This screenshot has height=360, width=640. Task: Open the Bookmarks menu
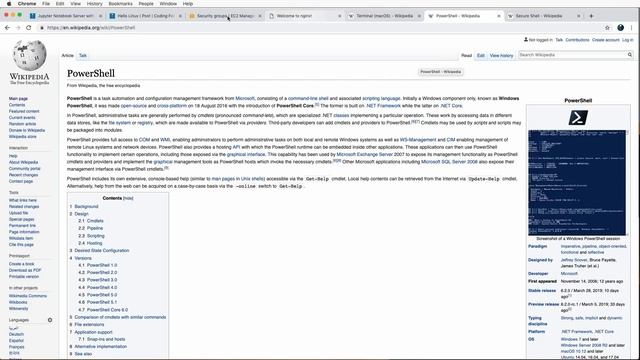tap(120, 4)
